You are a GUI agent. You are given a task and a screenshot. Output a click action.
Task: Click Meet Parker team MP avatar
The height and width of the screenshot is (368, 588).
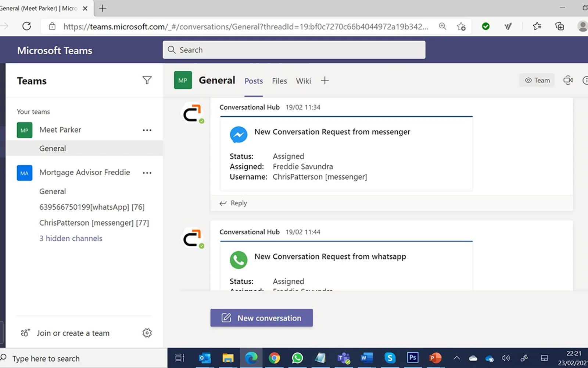[x=25, y=130]
